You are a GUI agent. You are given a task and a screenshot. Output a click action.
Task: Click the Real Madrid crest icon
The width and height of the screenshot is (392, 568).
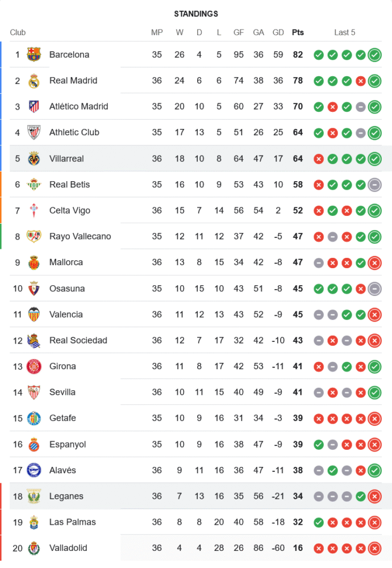(x=34, y=81)
